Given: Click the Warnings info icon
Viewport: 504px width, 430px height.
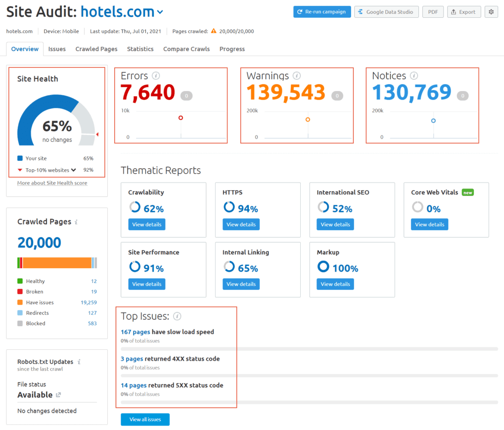Looking at the screenshot, I should 297,76.
